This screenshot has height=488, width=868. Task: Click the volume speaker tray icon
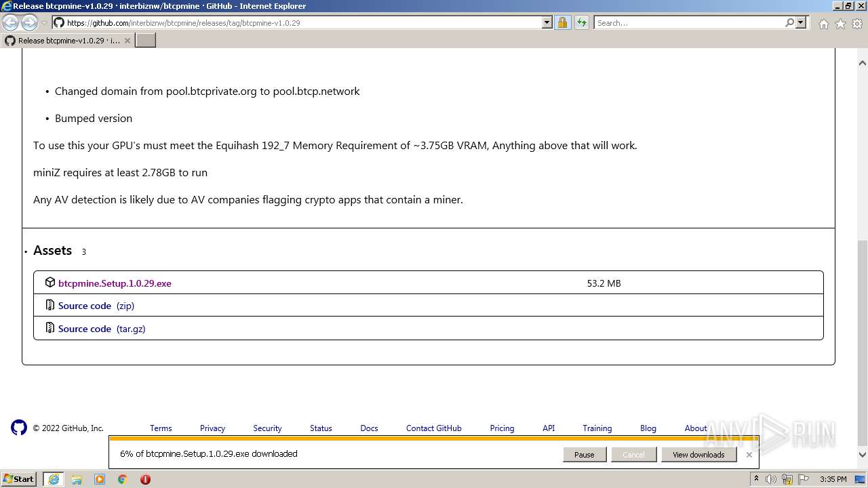(x=771, y=479)
